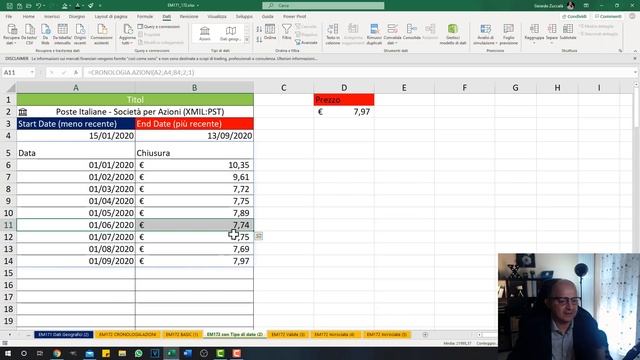This screenshot has height=360, width=640.
Task: Switch to the Formule tab
Action: (145, 16)
